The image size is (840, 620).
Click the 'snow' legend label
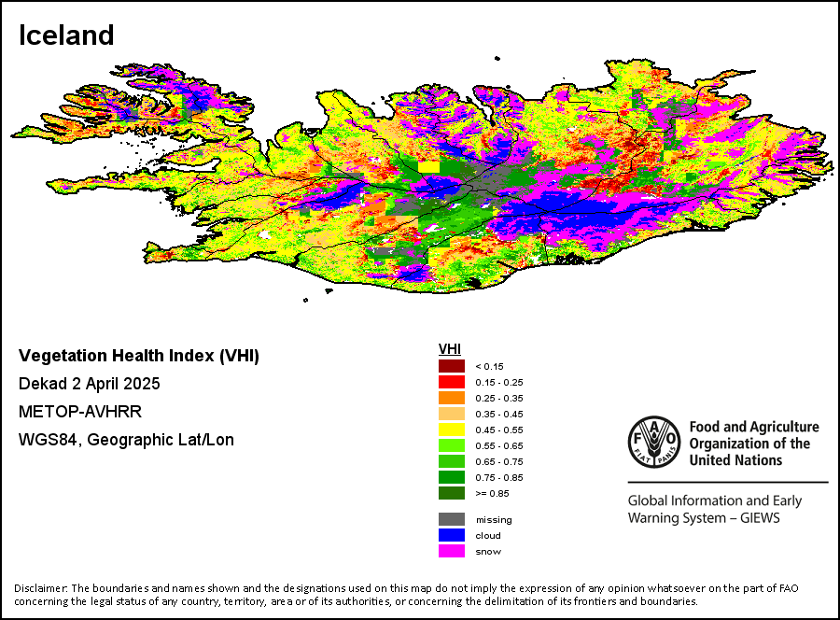coord(488,552)
